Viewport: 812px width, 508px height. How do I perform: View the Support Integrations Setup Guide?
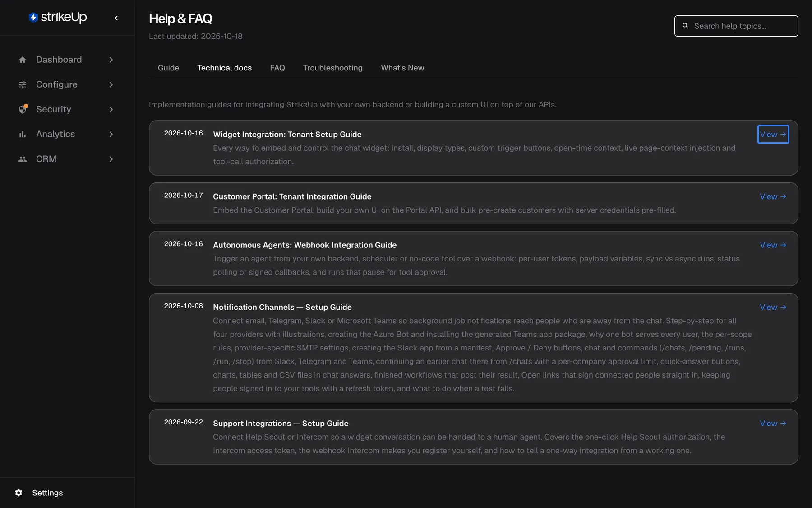coord(773,424)
